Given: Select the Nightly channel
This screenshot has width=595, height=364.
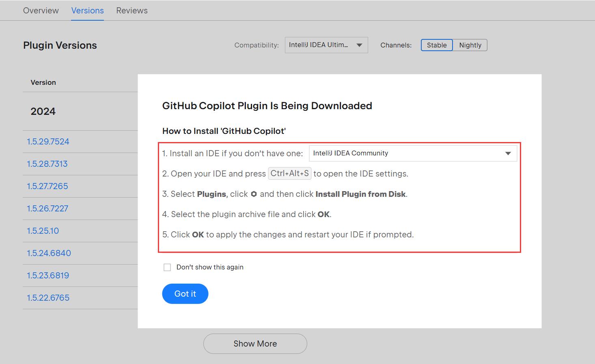Looking at the screenshot, I should coord(470,45).
